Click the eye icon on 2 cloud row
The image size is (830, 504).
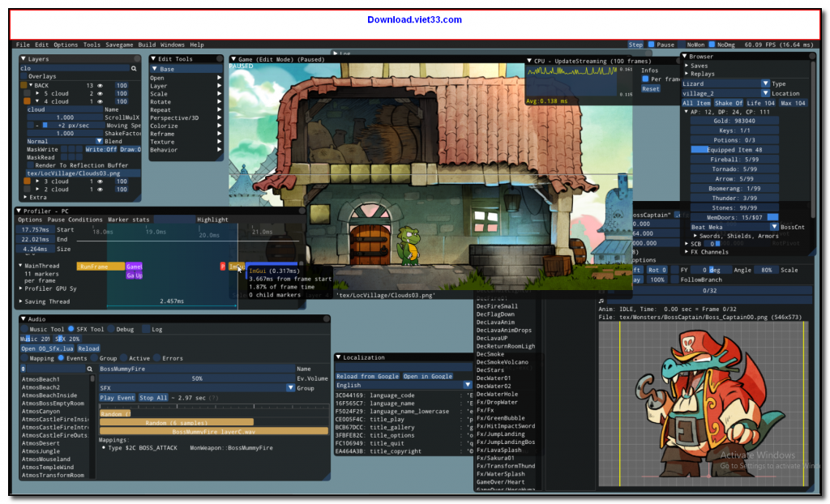pyautogui.click(x=100, y=189)
